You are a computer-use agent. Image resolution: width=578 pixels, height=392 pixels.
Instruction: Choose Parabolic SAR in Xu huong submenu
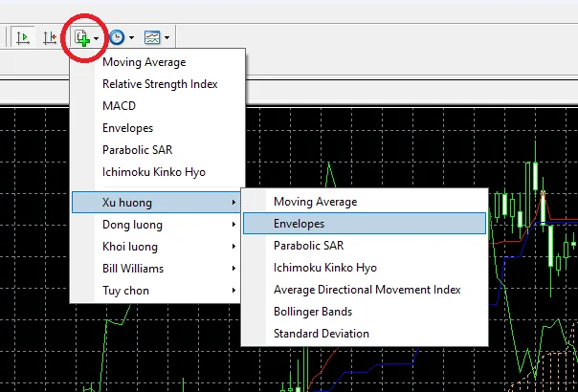(365, 246)
